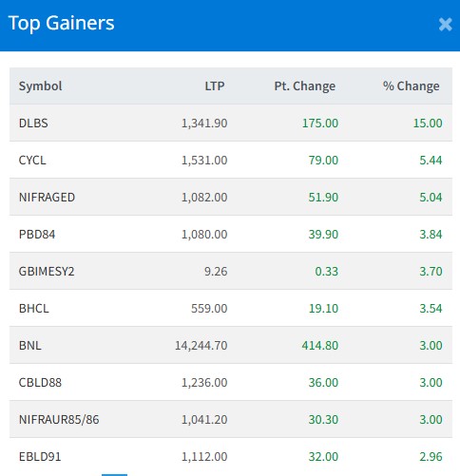The width and height of the screenshot is (460, 476).
Task: Click CYCL percent change 5.44
Action: (431, 161)
